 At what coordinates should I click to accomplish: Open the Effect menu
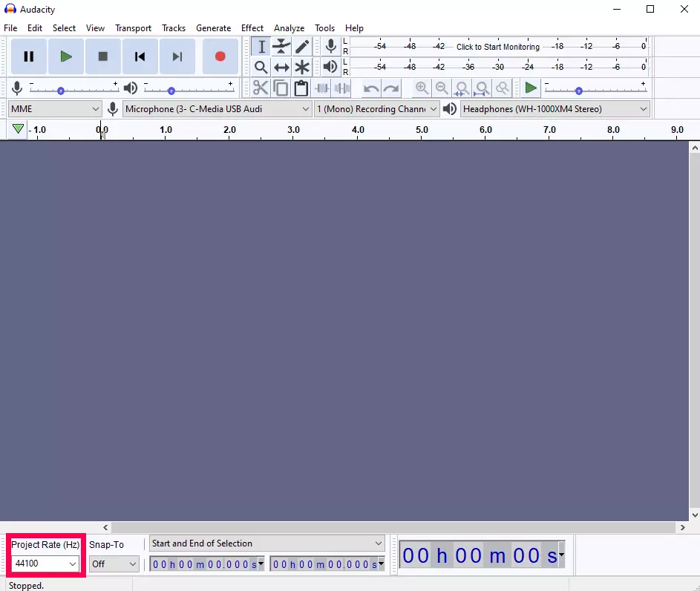(x=252, y=28)
